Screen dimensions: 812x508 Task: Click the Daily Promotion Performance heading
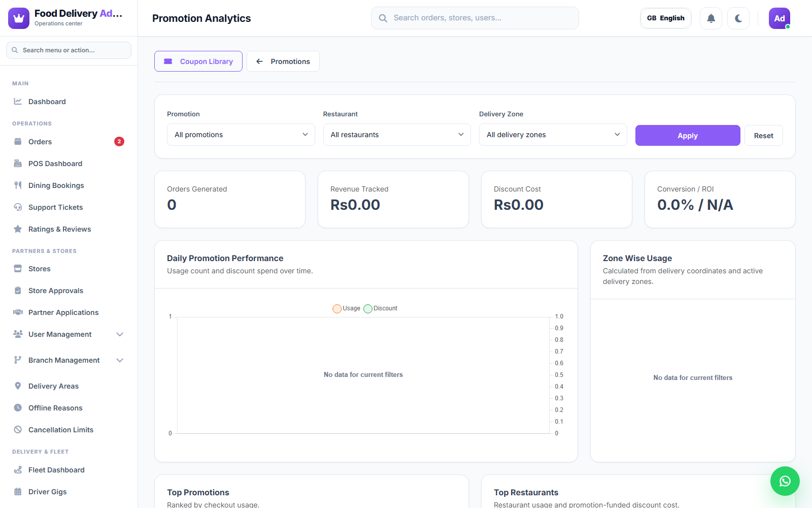225,258
